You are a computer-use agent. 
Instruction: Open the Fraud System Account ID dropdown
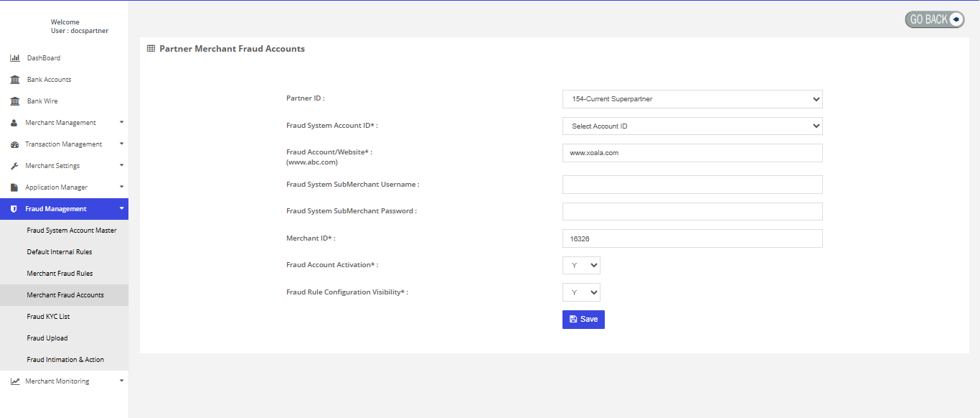click(x=692, y=126)
